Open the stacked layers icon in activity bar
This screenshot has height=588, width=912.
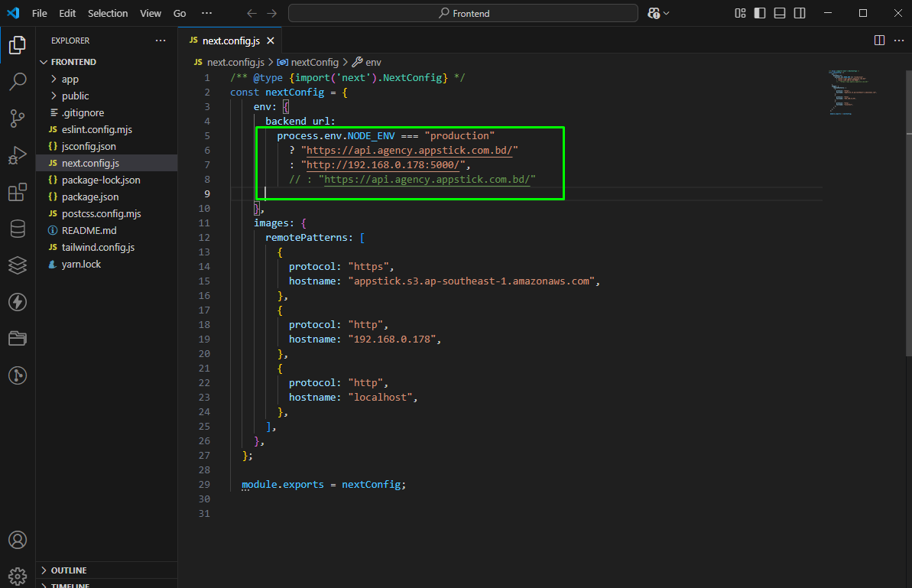pyautogui.click(x=18, y=265)
